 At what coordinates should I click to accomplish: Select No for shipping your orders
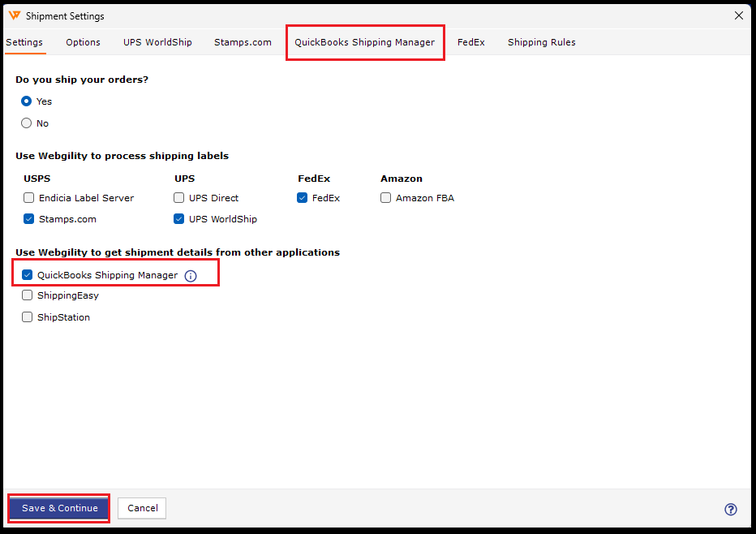click(27, 123)
